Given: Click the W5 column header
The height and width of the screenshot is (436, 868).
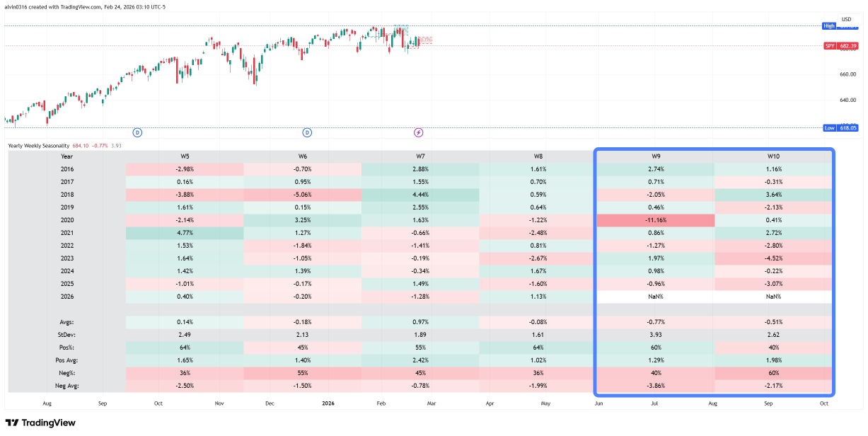Looking at the screenshot, I should 185,156.
